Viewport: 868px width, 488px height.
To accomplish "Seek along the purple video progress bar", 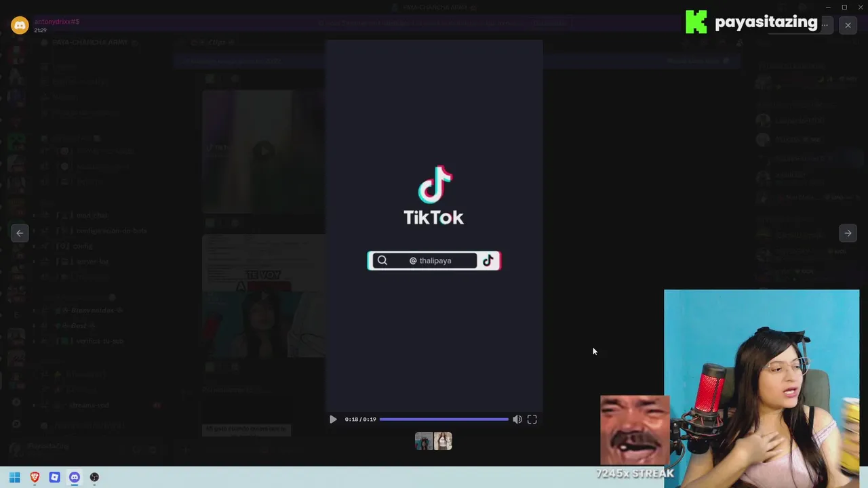I will tap(443, 420).
